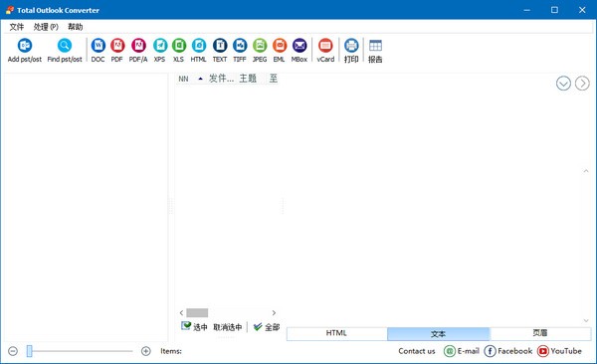Export messages as EML
The width and height of the screenshot is (597, 364).
(279, 50)
